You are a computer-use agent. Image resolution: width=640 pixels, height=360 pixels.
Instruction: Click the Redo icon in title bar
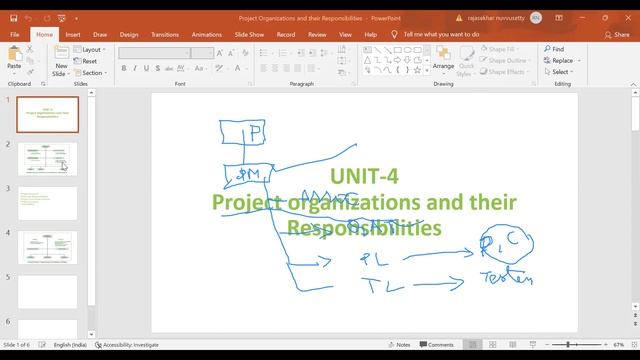(x=47, y=18)
